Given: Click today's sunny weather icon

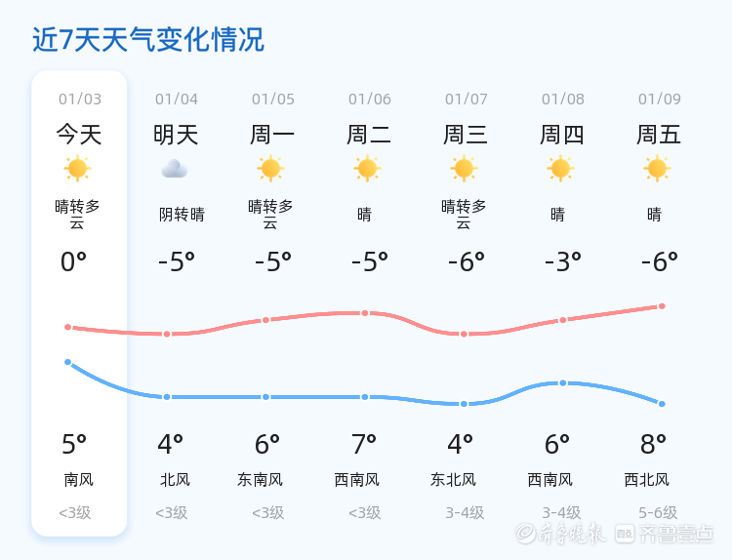Looking at the screenshot, I should tap(78, 169).
